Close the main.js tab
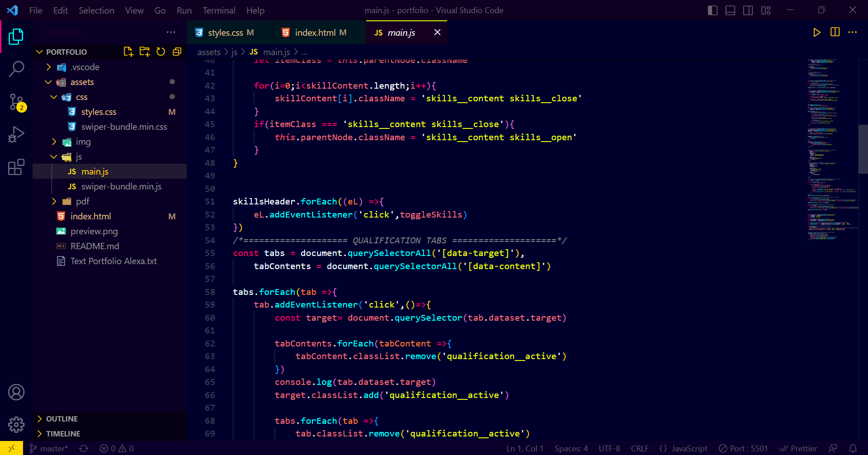This screenshot has width=868, height=455. pos(437,32)
